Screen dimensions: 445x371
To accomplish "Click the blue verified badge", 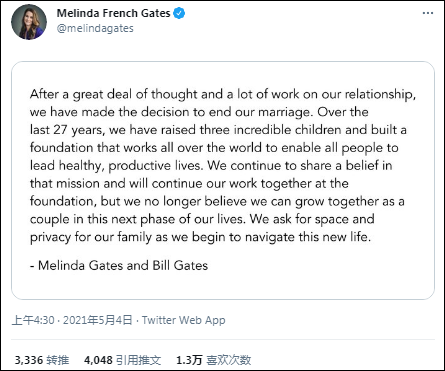I will click(179, 13).
